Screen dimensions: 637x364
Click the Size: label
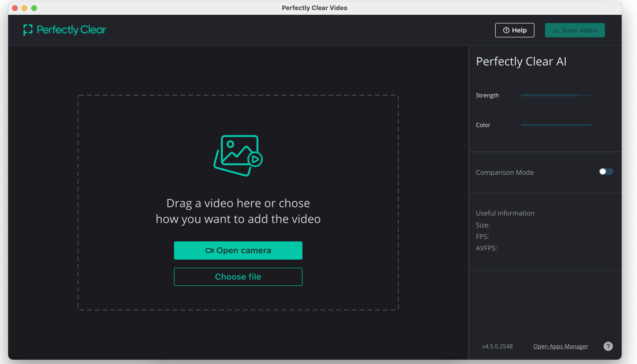coord(483,225)
